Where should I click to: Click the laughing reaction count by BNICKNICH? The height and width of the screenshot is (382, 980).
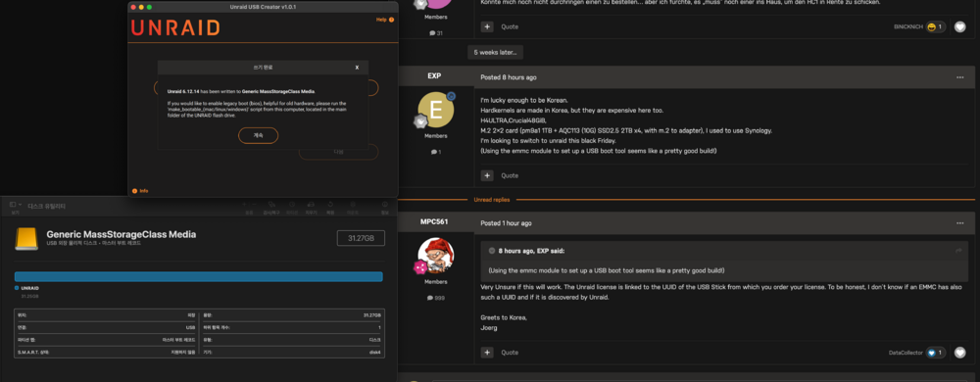click(x=936, y=26)
